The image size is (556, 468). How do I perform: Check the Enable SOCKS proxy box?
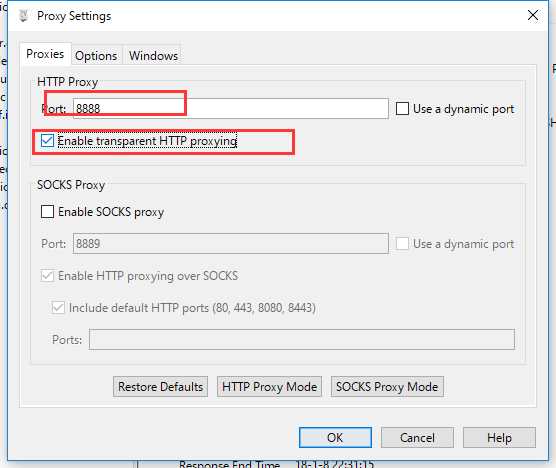(48, 212)
